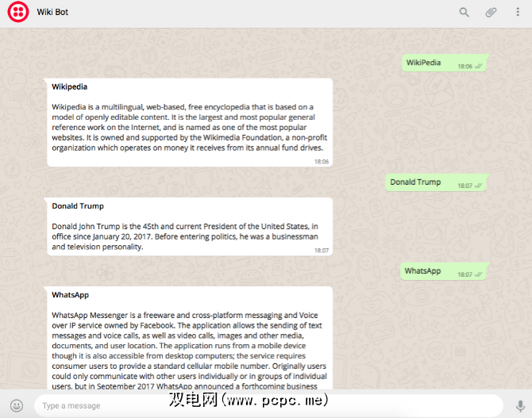The height and width of the screenshot is (418, 532).
Task: Click the Wiki Bot chat title
Action: [52, 12]
